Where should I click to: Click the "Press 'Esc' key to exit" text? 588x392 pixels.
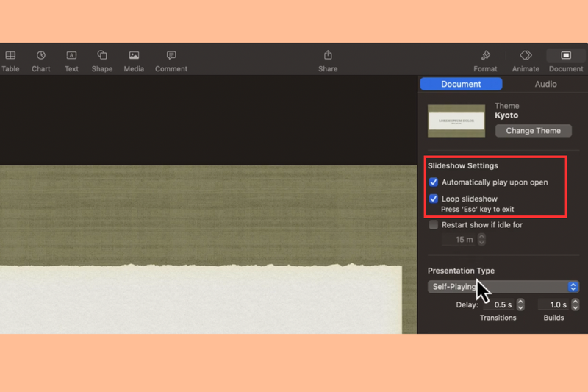(x=477, y=210)
